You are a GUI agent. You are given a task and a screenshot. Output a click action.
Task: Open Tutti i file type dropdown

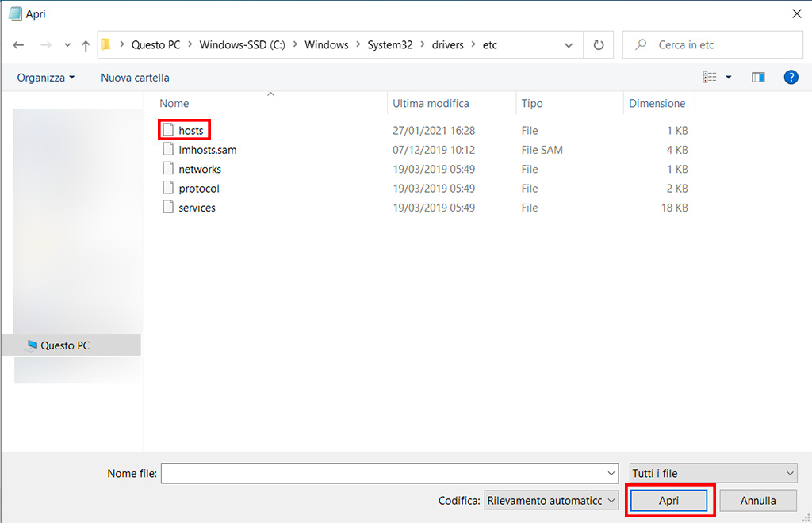(x=713, y=473)
